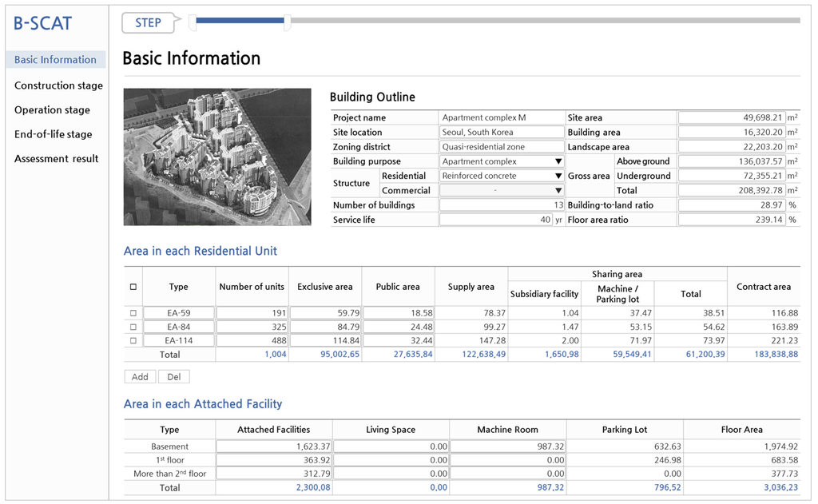Select the EA-114 row checkbox
Viewport: 818px width, 504px height.
pyautogui.click(x=133, y=341)
